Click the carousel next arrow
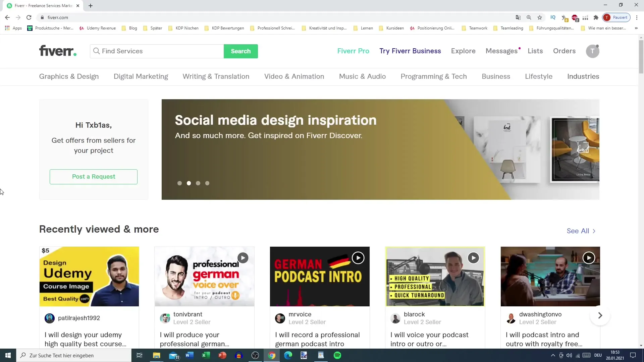The image size is (644, 362). [600, 315]
